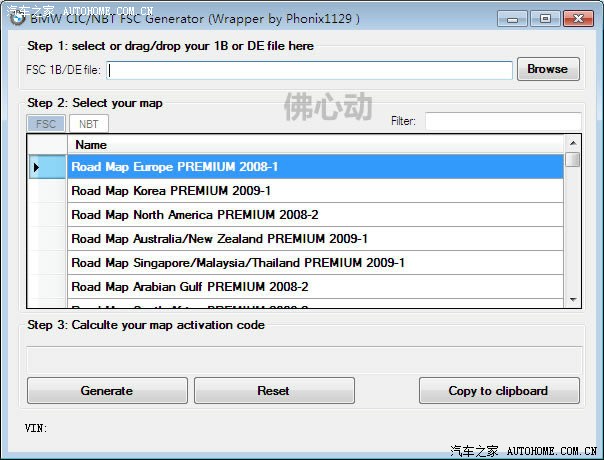
Task: Click the Name column header
Action: 315,145
